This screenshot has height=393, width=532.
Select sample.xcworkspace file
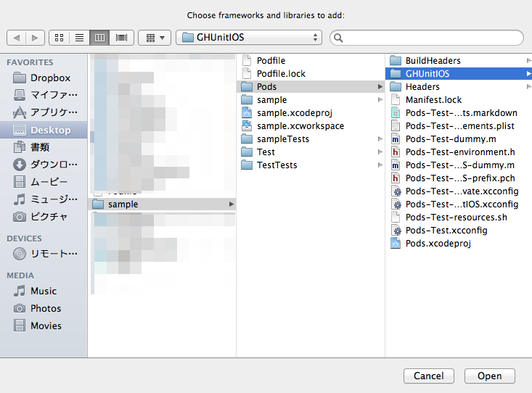pyautogui.click(x=311, y=125)
